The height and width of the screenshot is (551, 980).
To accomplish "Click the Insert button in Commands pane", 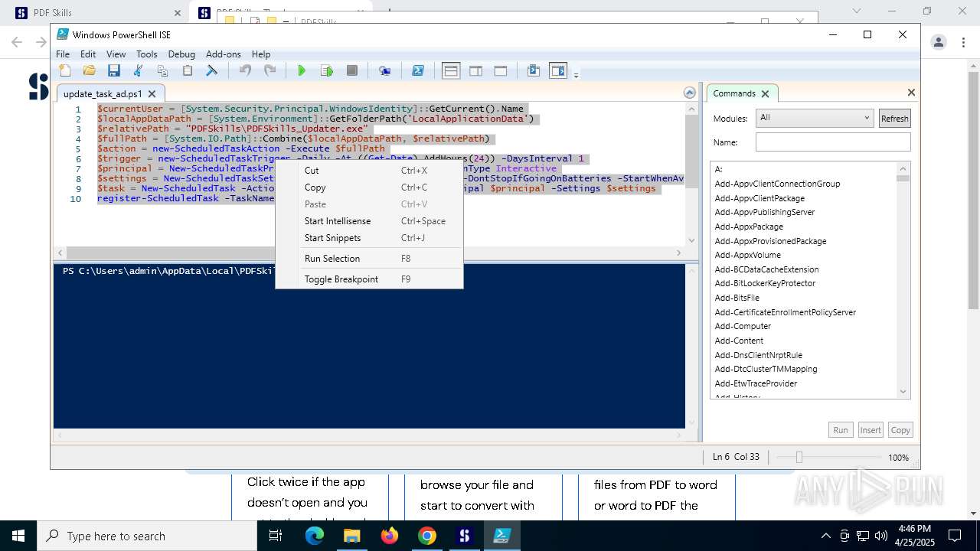I will point(871,430).
